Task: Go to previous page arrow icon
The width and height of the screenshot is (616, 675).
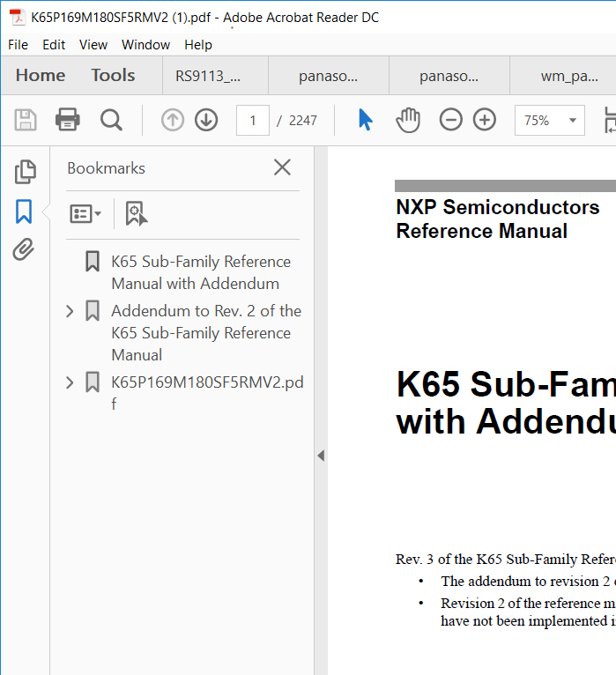Action: coord(173,120)
